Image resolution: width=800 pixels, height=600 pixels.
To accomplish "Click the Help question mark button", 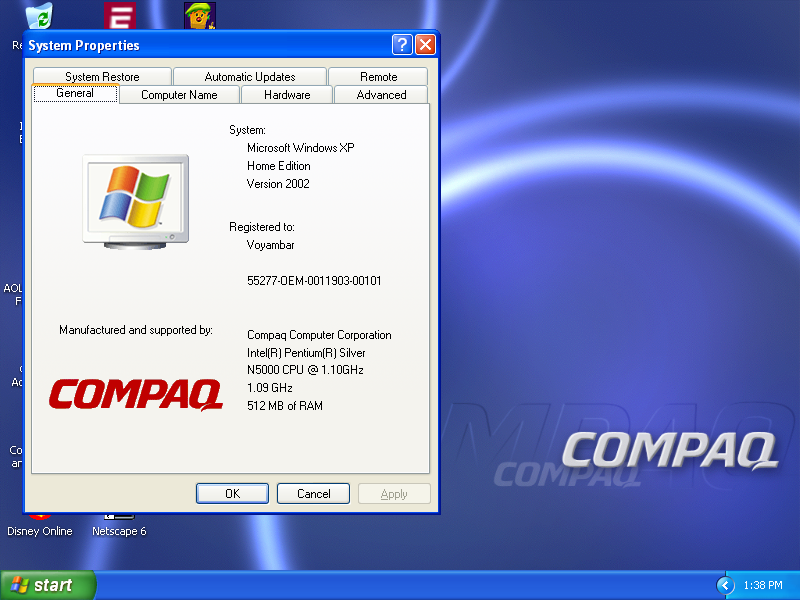I will [402, 45].
